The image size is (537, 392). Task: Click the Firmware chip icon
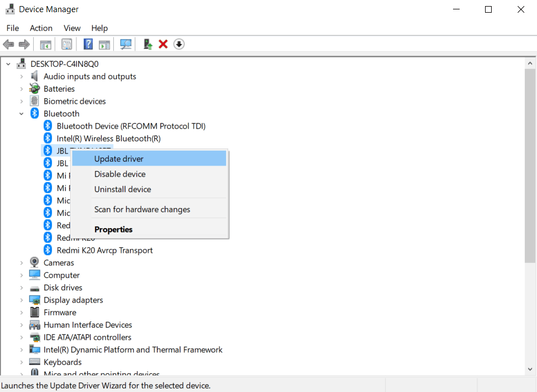[x=35, y=312]
